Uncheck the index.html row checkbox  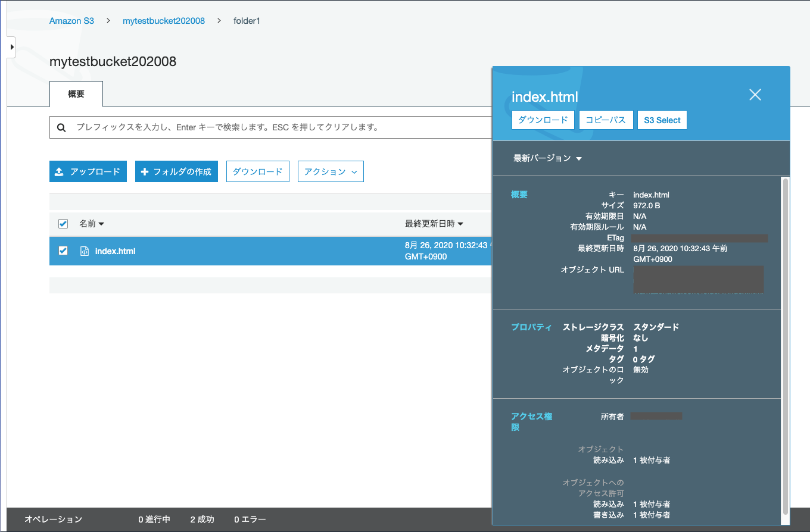(63, 251)
